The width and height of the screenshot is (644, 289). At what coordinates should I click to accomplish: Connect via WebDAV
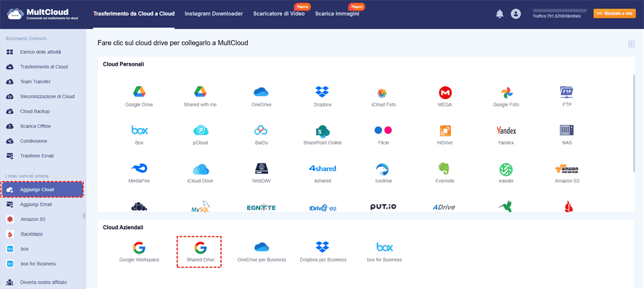tap(261, 173)
